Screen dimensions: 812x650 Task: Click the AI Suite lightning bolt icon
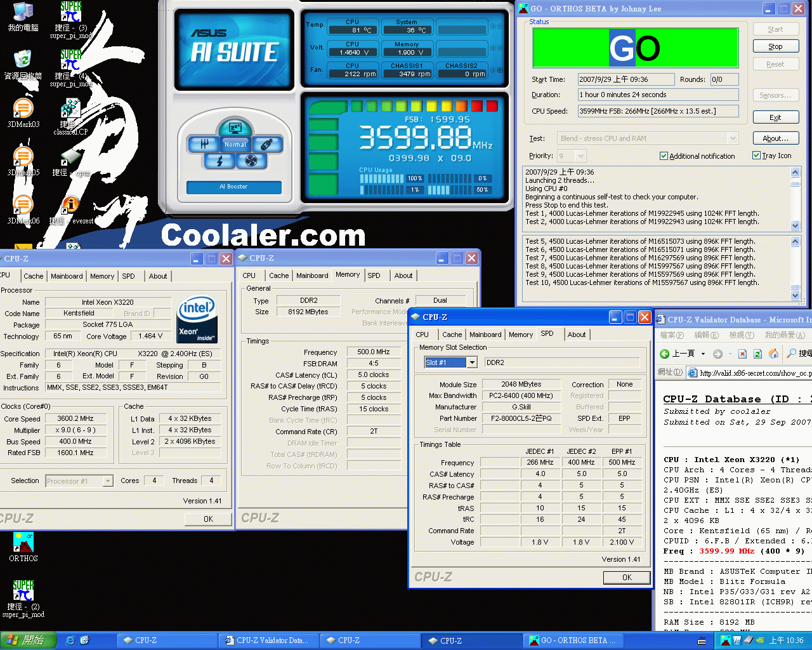[x=219, y=161]
